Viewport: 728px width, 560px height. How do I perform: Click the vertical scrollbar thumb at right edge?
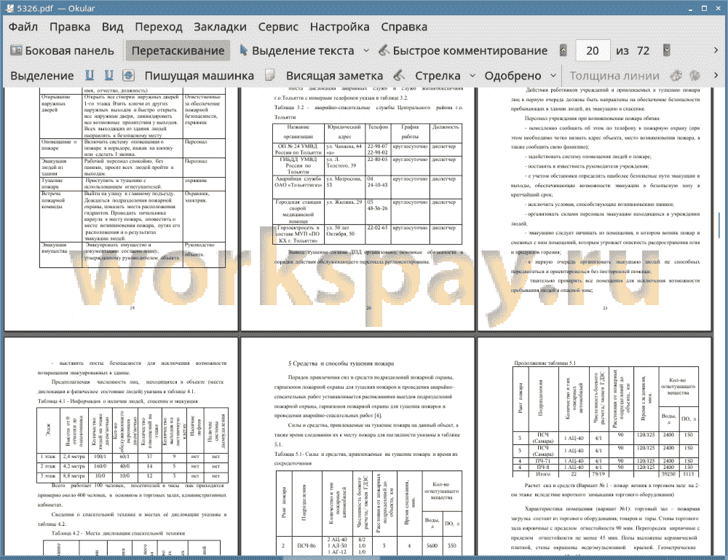tap(721, 224)
